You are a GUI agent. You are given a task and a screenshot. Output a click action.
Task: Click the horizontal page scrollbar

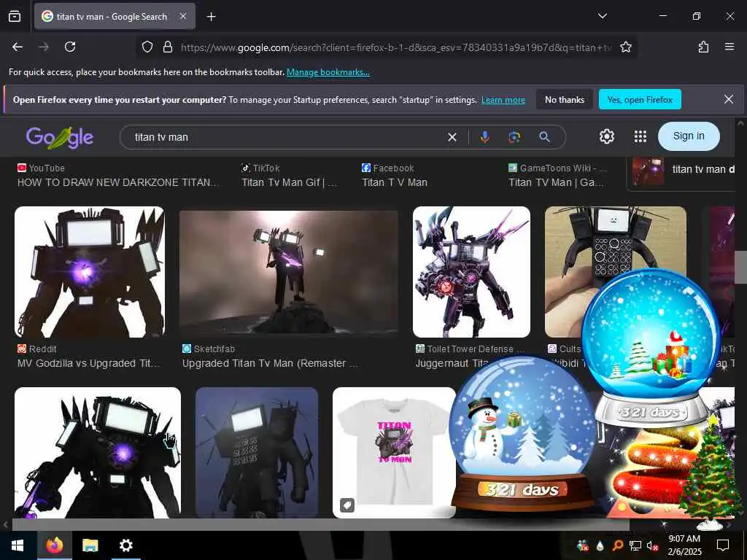pyautogui.click(x=320, y=525)
